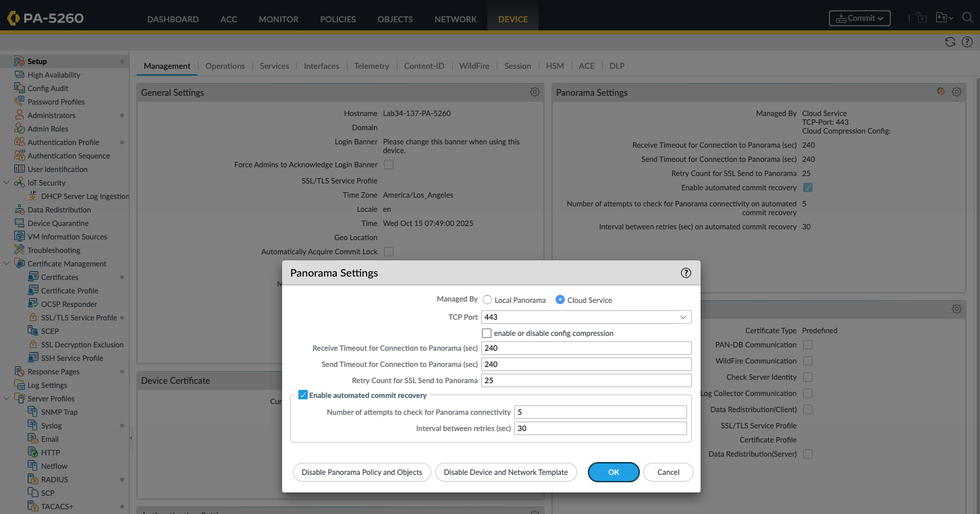Collapse the IoT Security tree node
980x514 pixels.
point(7,183)
